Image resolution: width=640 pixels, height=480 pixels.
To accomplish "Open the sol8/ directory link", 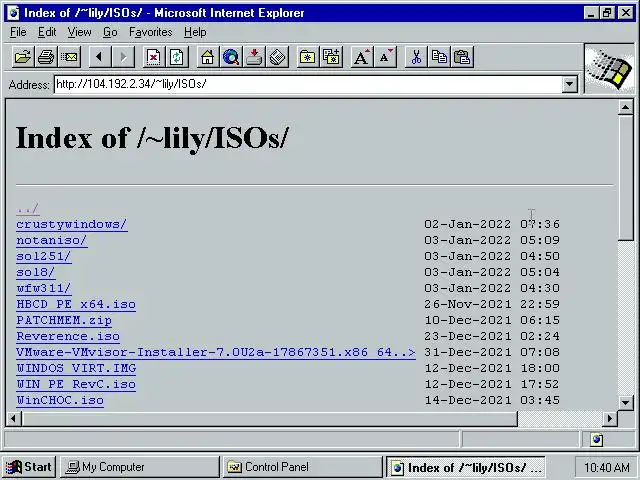I will (36, 272).
